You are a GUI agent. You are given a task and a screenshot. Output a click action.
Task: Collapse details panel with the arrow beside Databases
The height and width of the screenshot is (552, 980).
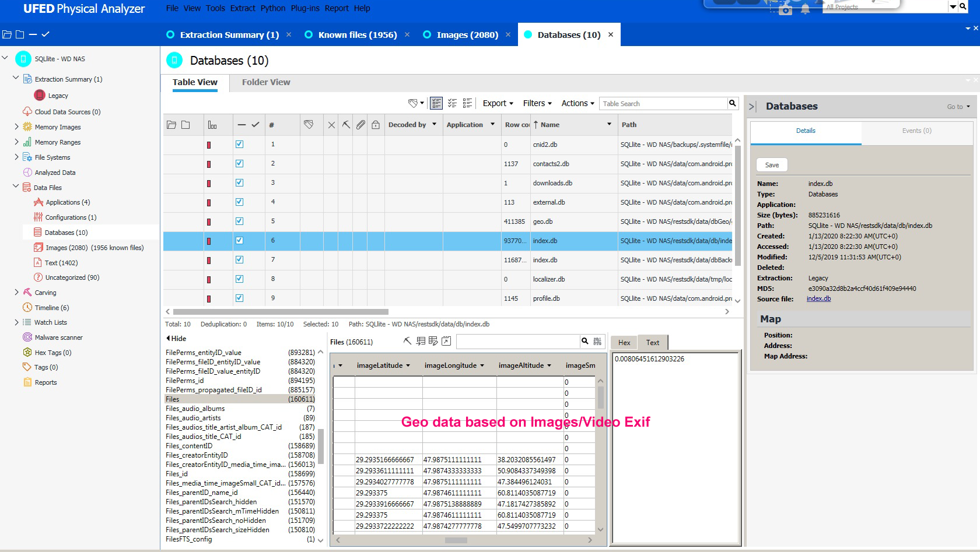pyautogui.click(x=752, y=107)
